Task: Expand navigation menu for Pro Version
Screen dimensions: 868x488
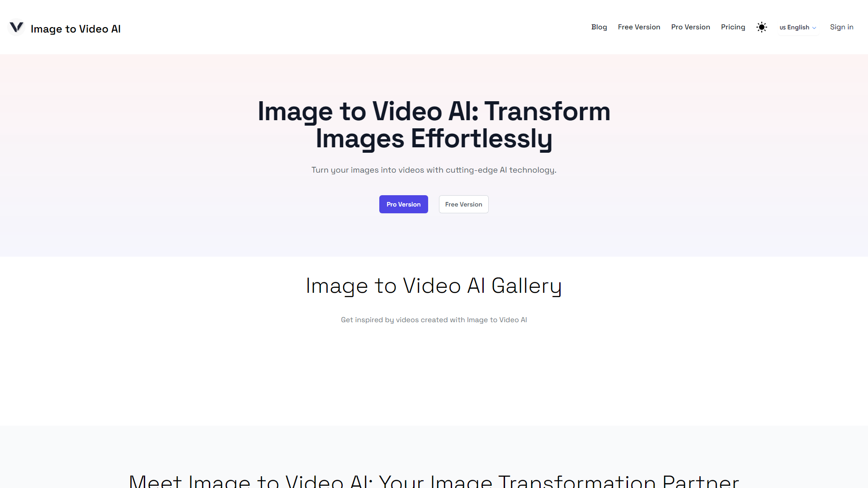Action: click(690, 27)
